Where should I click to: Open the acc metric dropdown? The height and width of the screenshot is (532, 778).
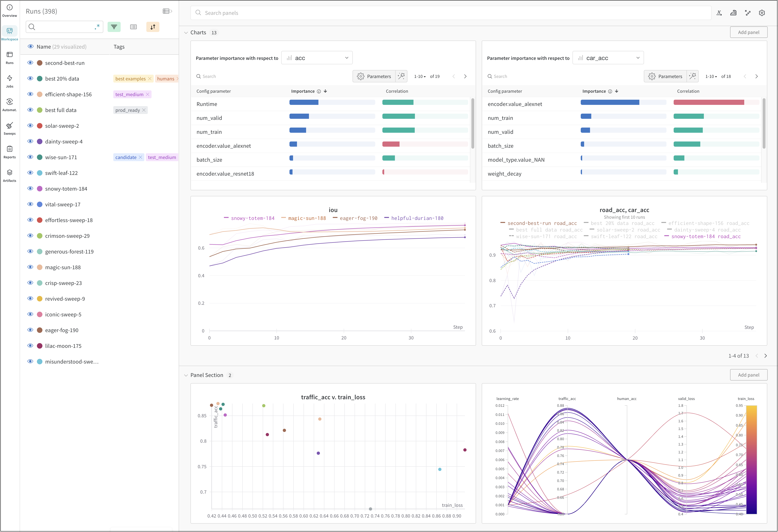(317, 58)
